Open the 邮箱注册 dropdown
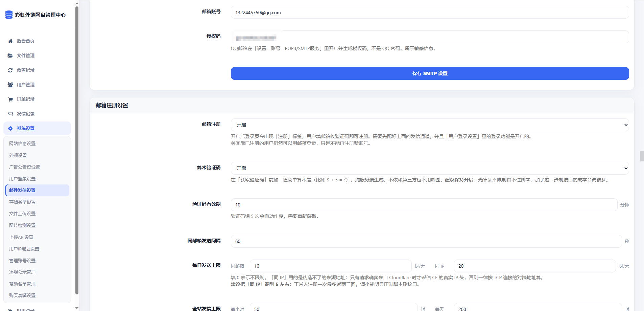This screenshot has height=311, width=644. 430,125
